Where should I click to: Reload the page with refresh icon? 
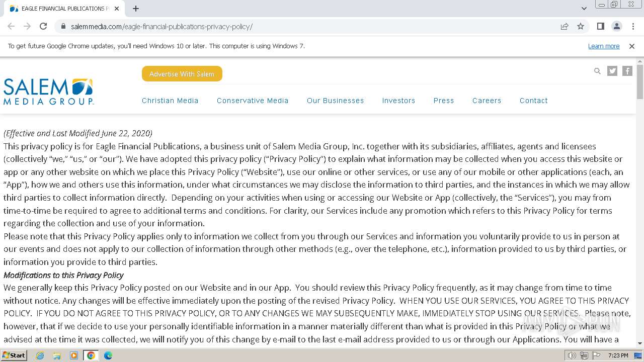tap(43, 26)
